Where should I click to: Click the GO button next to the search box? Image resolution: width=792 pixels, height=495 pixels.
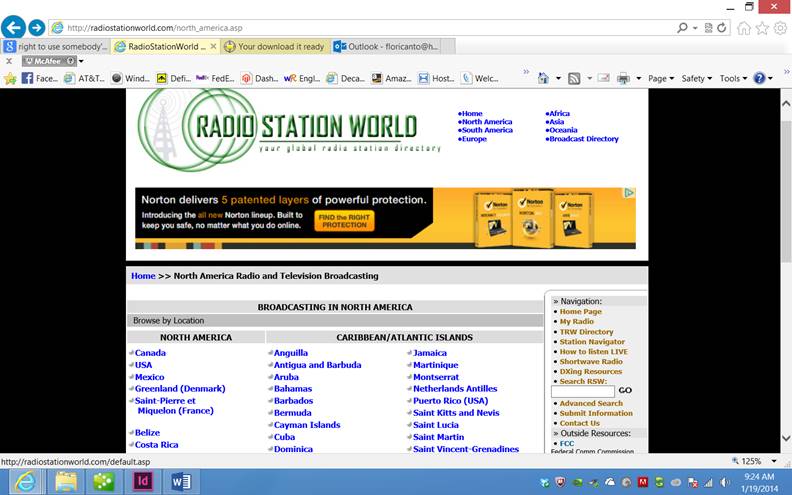(x=625, y=390)
